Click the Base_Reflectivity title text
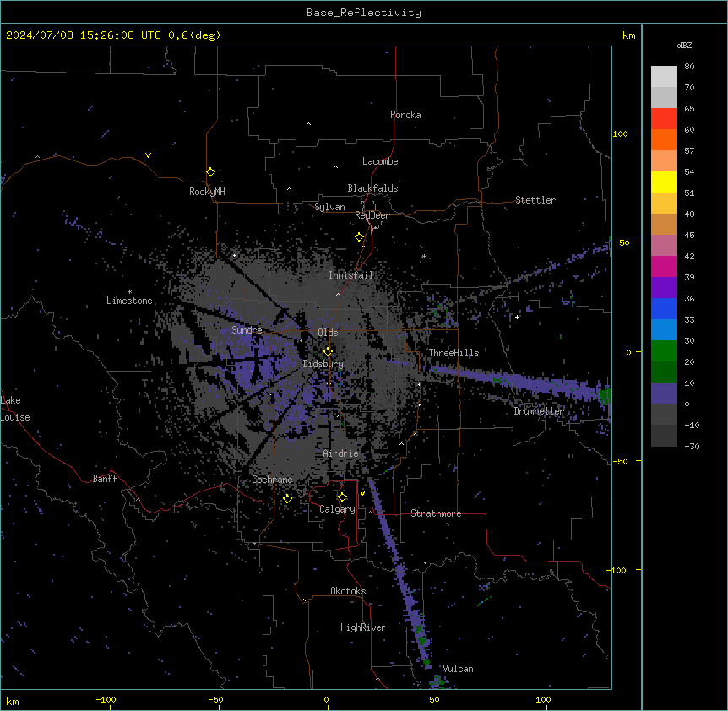 pyautogui.click(x=364, y=13)
